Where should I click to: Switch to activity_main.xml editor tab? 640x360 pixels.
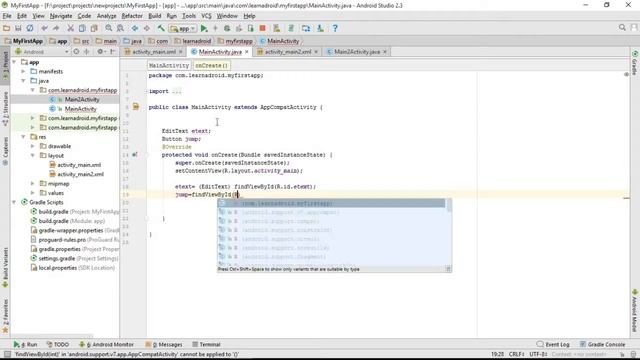click(x=153, y=52)
